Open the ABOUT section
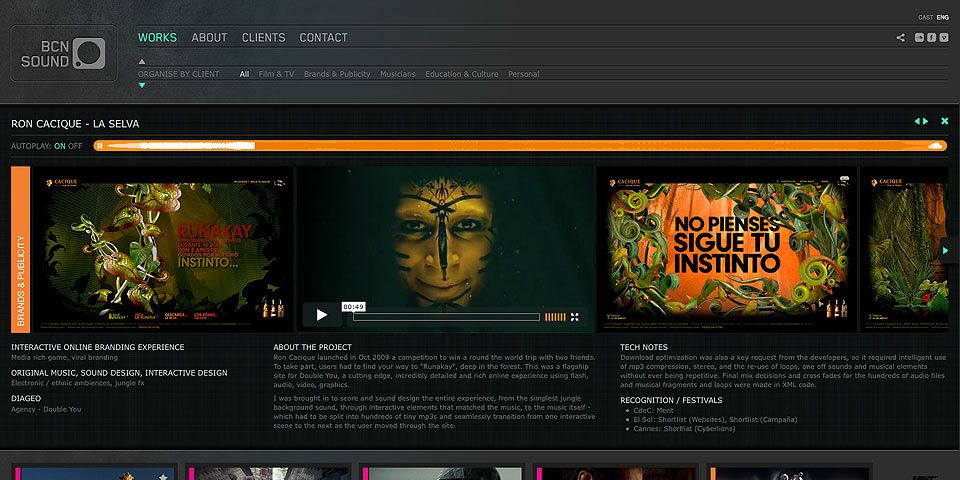The width and height of the screenshot is (960, 480). coord(209,37)
